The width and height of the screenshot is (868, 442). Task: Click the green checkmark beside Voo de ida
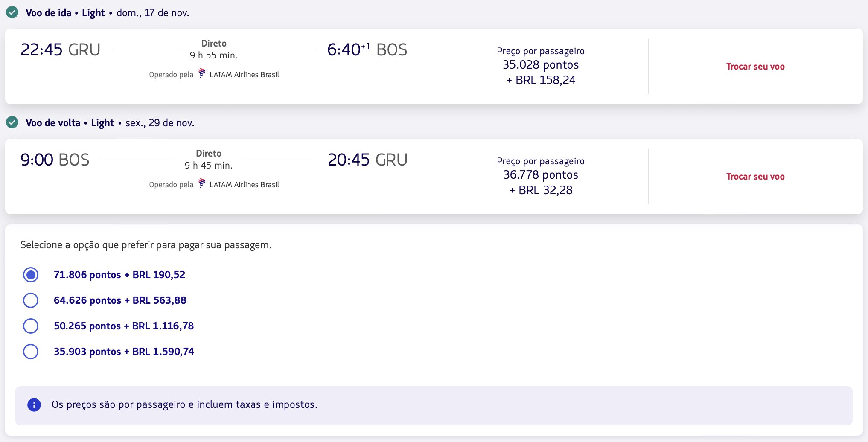point(12,12)
